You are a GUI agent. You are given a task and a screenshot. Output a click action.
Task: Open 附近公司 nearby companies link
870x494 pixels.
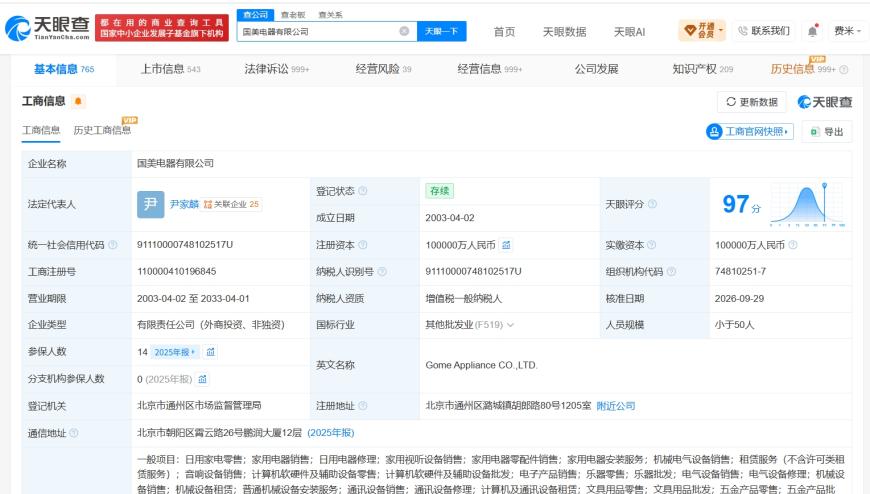pos(615,406)
